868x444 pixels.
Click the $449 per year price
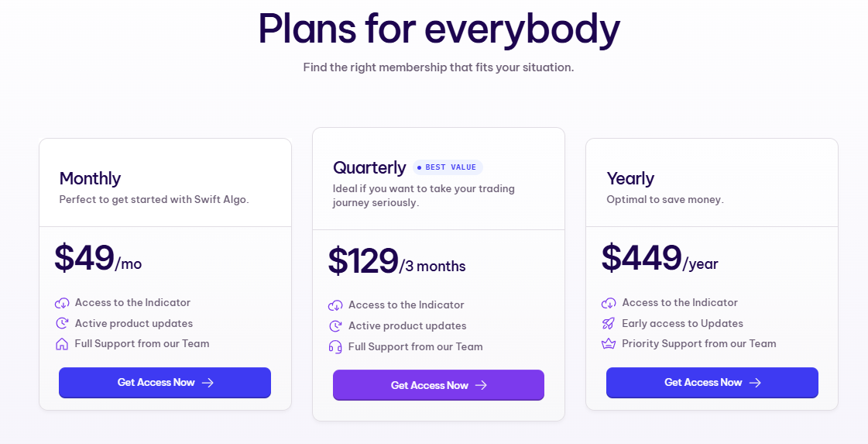click(x=660, y=258)
